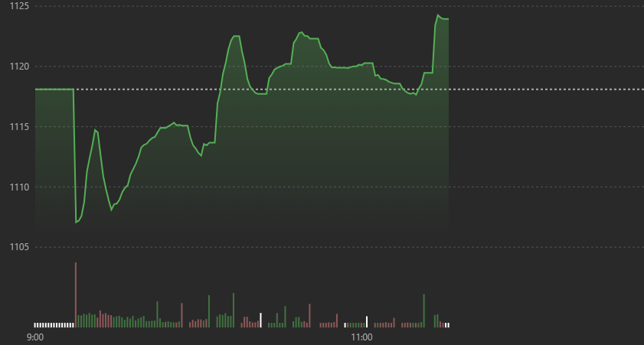Image resolution: width=644 pixels, height=345 pixels.
Task: Click the price line's highest peak above 1124
Action: [438, 15]
